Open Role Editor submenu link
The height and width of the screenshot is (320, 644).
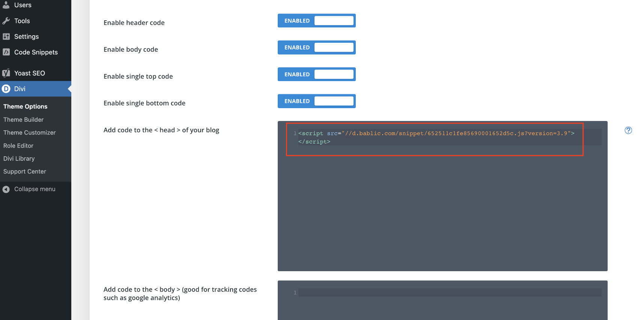18,145
